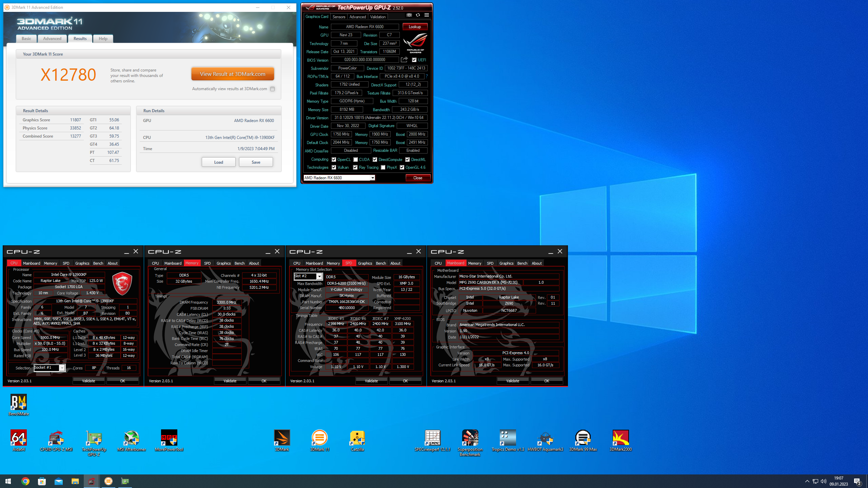The image size is (868, 488).
Task: Click the Combined Score value 13277
Action: click(76, 136)
